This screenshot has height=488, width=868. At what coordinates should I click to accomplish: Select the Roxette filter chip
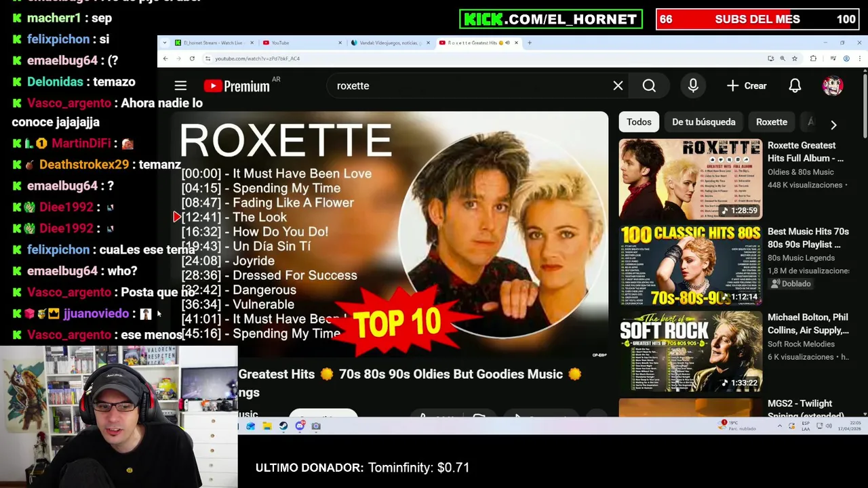(x=772, y=122)
